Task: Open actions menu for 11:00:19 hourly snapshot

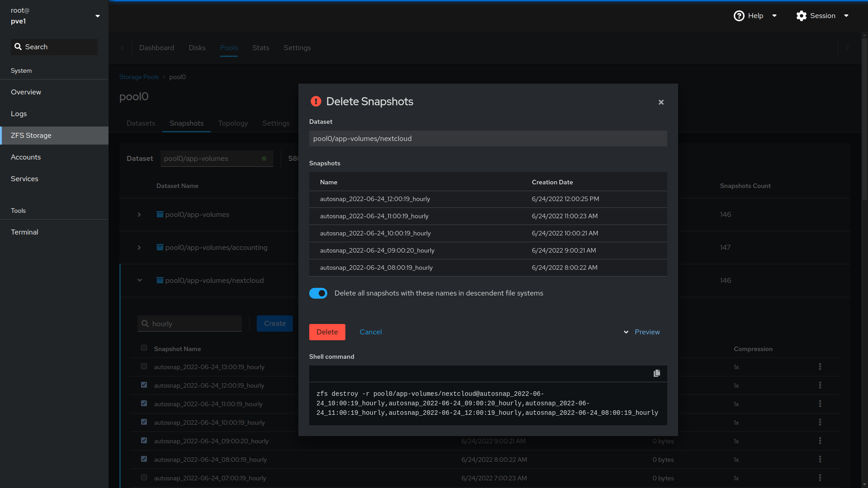Action: 820,404
